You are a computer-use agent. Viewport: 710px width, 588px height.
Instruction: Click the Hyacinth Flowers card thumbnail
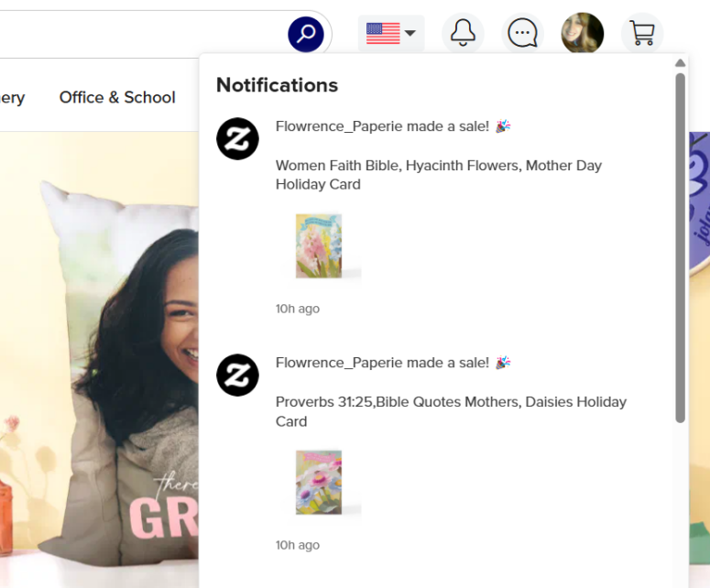click(319, 245)
